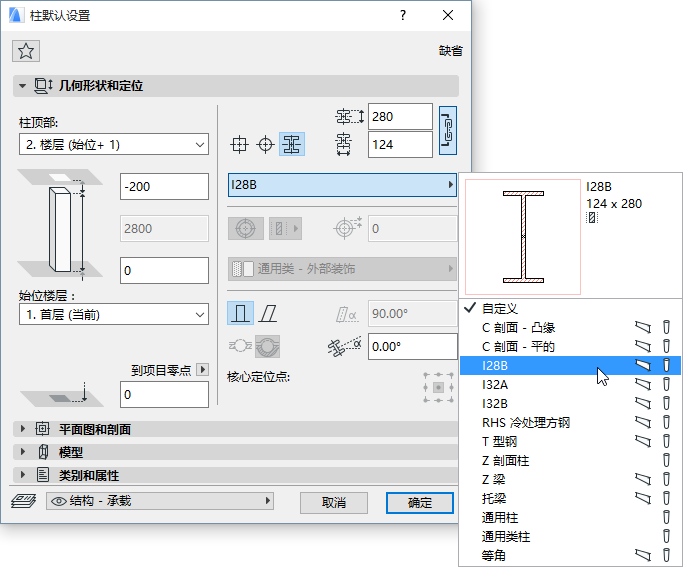Select 自定义 in the profile list
Screen dimensions: 683x567
click(570, 308)
